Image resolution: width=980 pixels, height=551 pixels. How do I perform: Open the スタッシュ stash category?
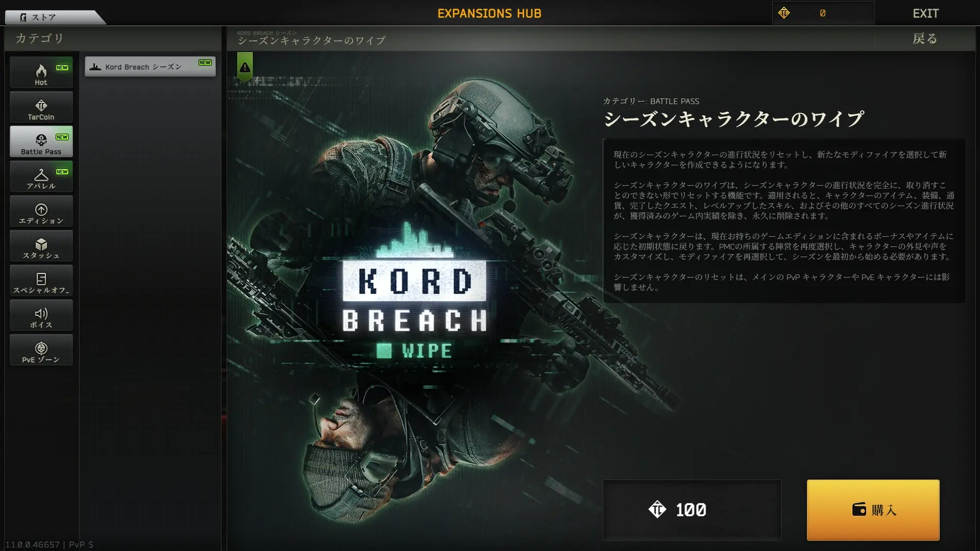pos(41,245)
